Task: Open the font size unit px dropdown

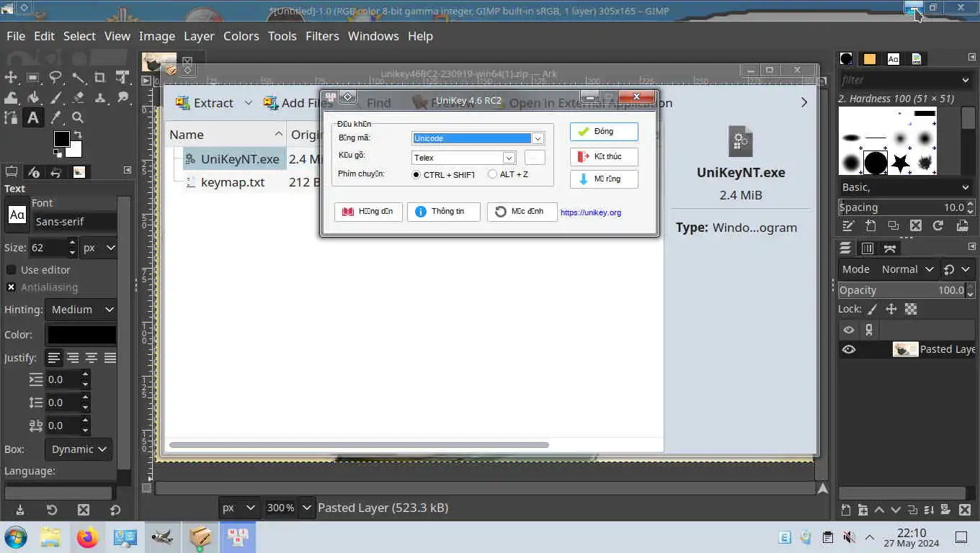Action: 99,248
